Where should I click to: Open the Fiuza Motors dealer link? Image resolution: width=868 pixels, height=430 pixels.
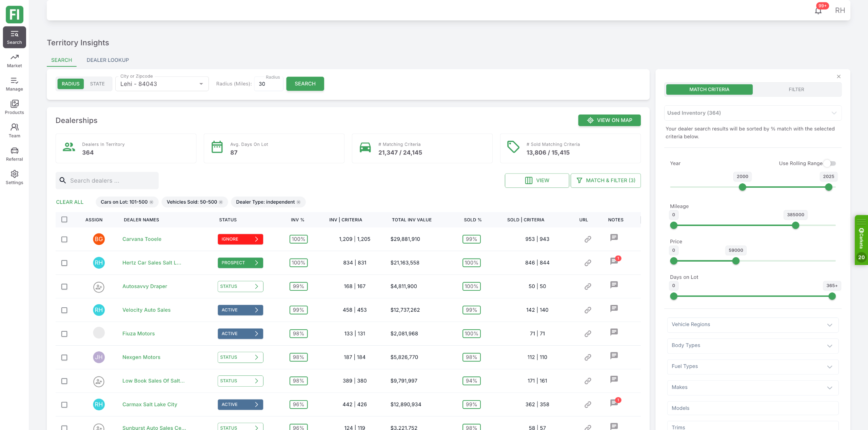click(x=138, y=334)
